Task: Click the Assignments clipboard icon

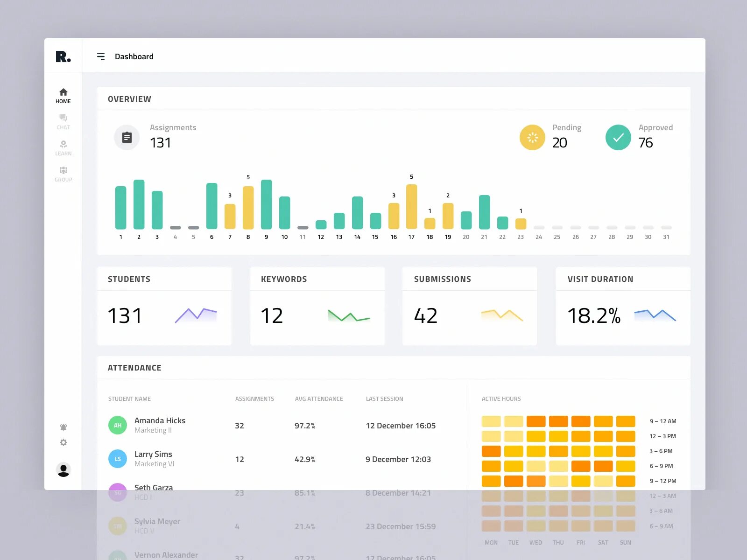Action: [x=127, y=138]
